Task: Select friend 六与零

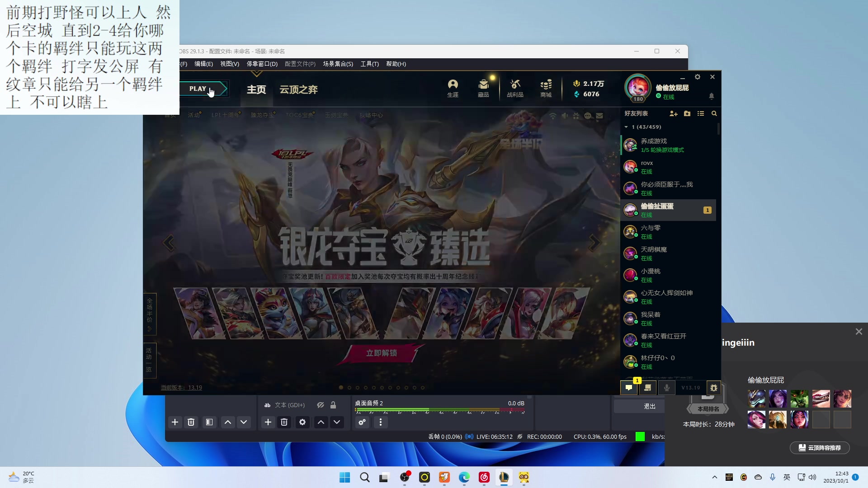Action: point(668,232)
